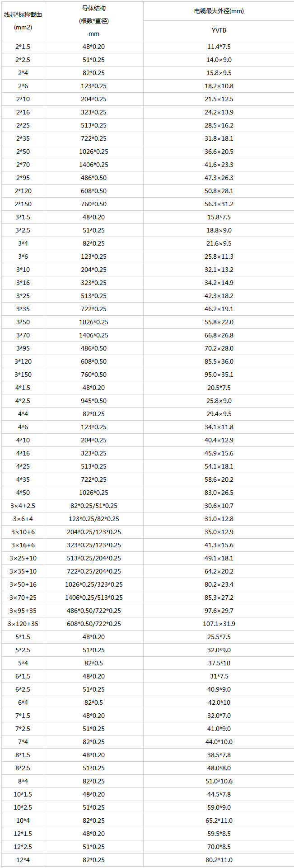Select the 12*4 cross-section cell
The width and height of the screenshot is (294, 868).
(x=23, y=860)
